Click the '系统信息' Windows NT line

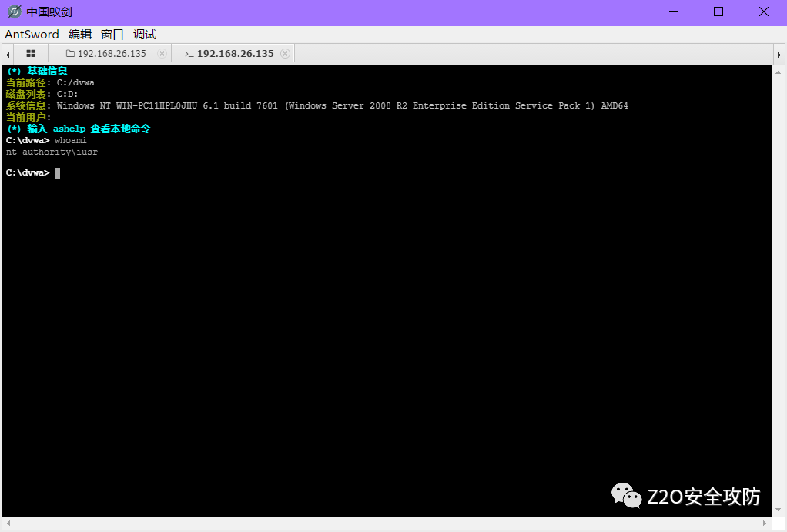316,106
